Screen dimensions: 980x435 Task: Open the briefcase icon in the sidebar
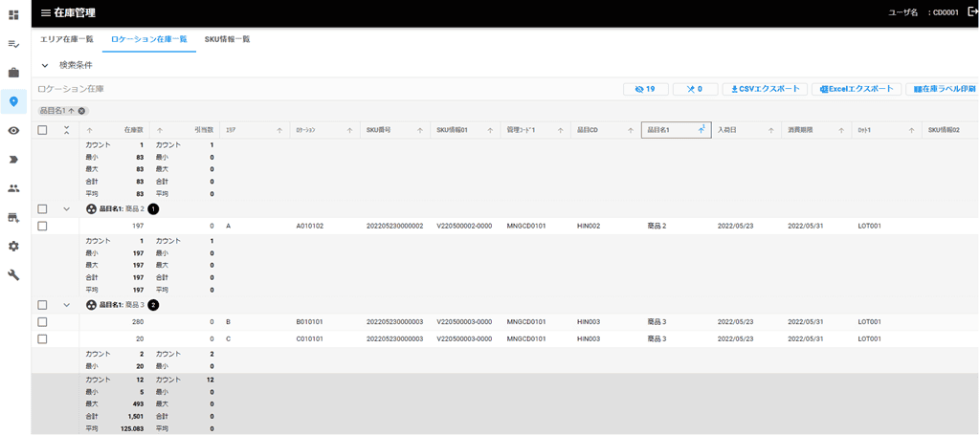(x=13, y=73)
